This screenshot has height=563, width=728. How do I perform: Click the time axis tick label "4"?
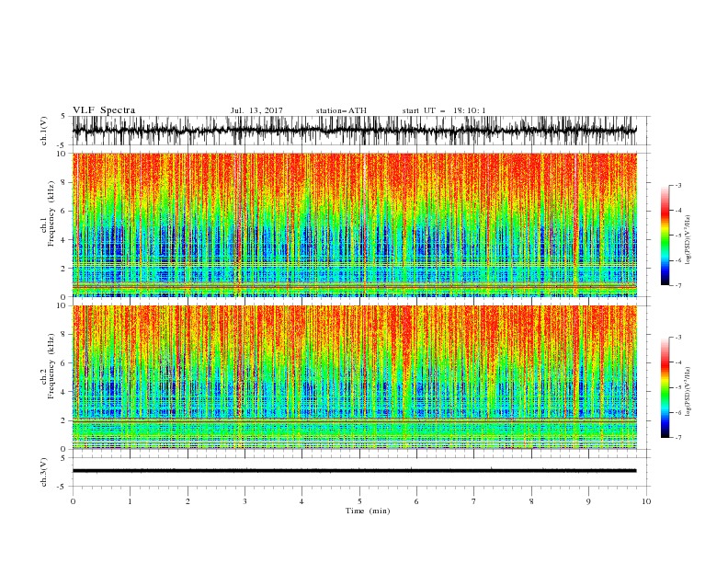301,501
